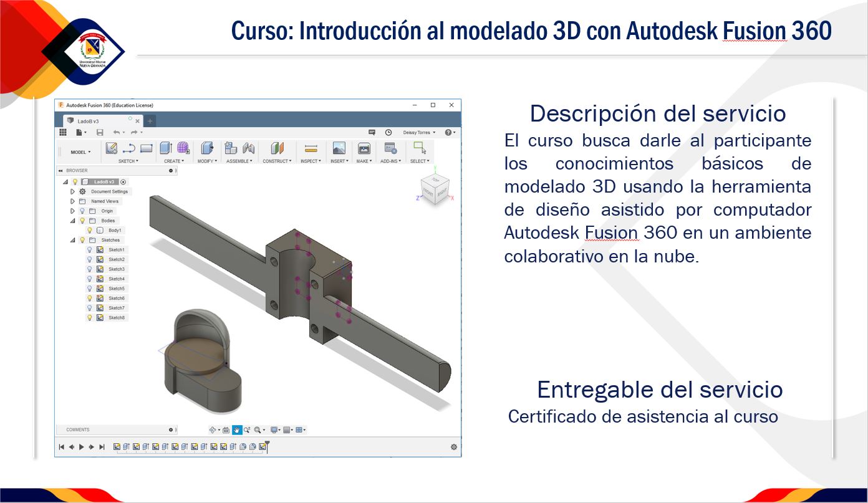Toggle visibility bulb for Sketch1
868x503 pixels.
tap(89, 250)
